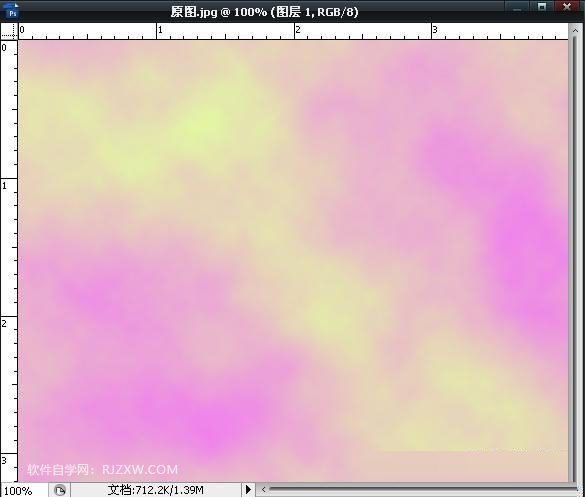The height and width of the screenshot is (497, 585).
Task: Click the vertical scrollbar up arrow
Action: click(x=575, y=31)
